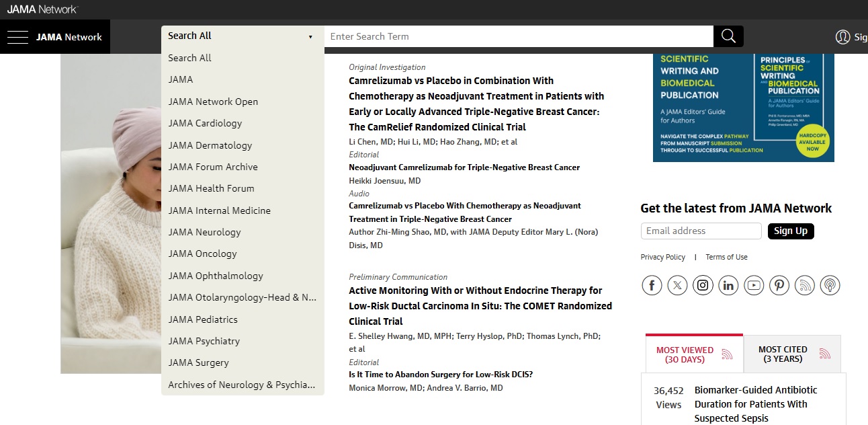Image resolution: width=868 pixels, height=425 pixels.
Task: Select Archives of Neurology & Psychiatry option
Action: [243, 385]
